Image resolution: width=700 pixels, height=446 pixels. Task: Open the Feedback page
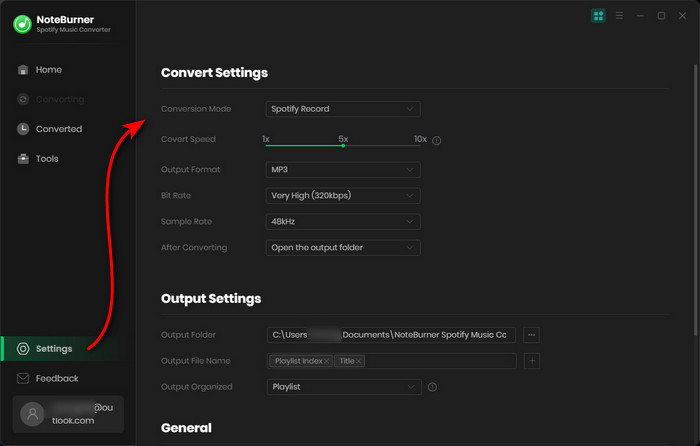pyautogui.click(x=57, y=379)
